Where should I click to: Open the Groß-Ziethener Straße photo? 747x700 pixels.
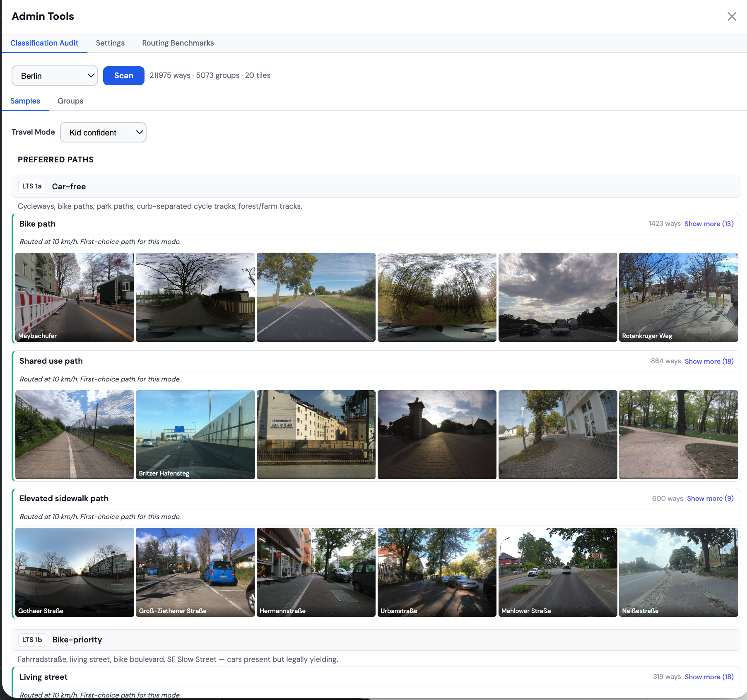195,572
